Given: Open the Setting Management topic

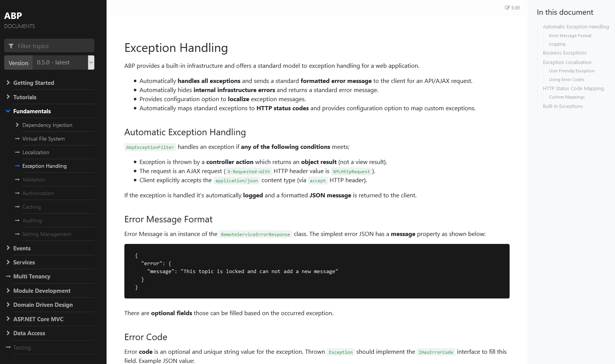Looking at the screenshot, I should coord(47,234).
